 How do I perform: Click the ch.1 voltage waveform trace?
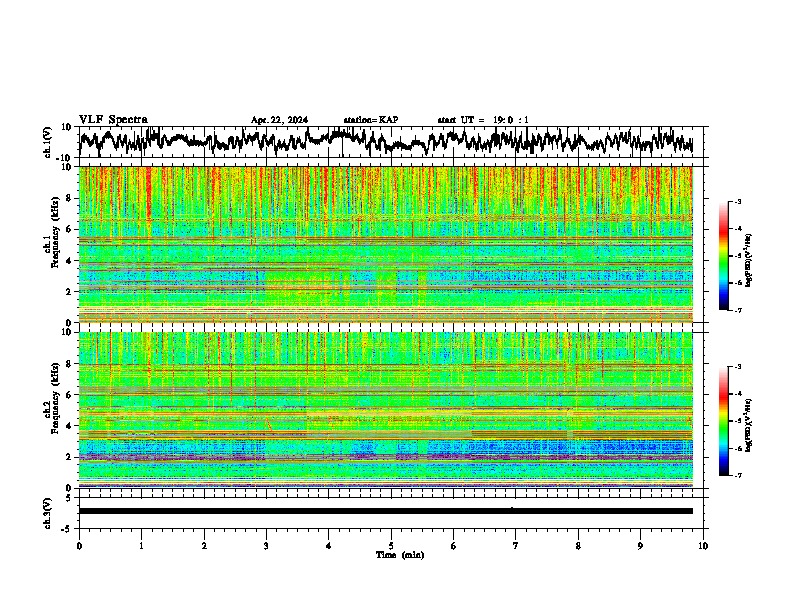coord(386,141)
